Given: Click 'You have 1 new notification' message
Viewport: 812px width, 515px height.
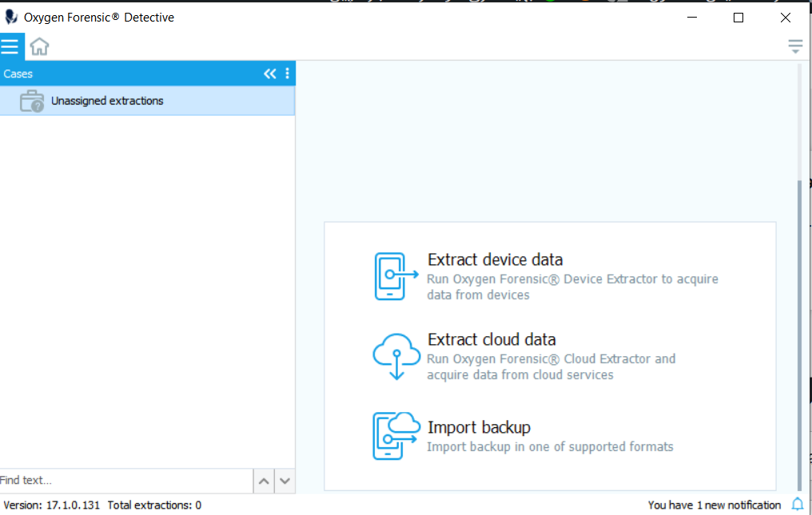Looking at the screenshot, I should 714,505.
